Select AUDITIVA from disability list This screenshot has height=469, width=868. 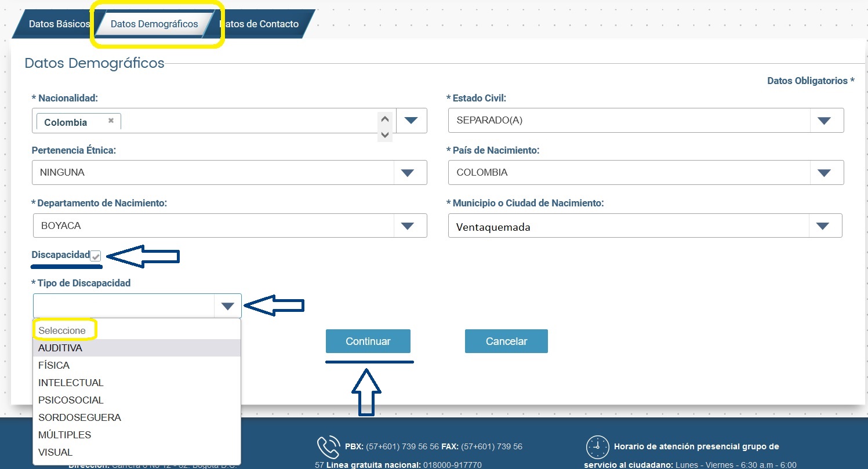60,348
